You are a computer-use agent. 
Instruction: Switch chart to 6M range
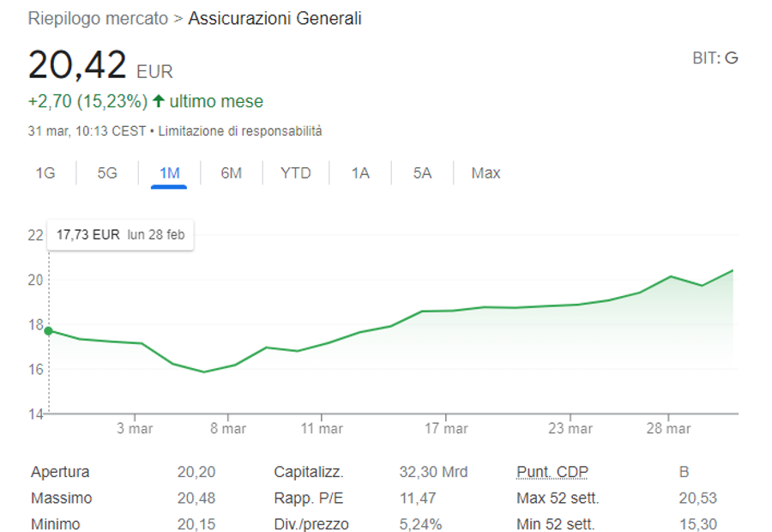231,173
